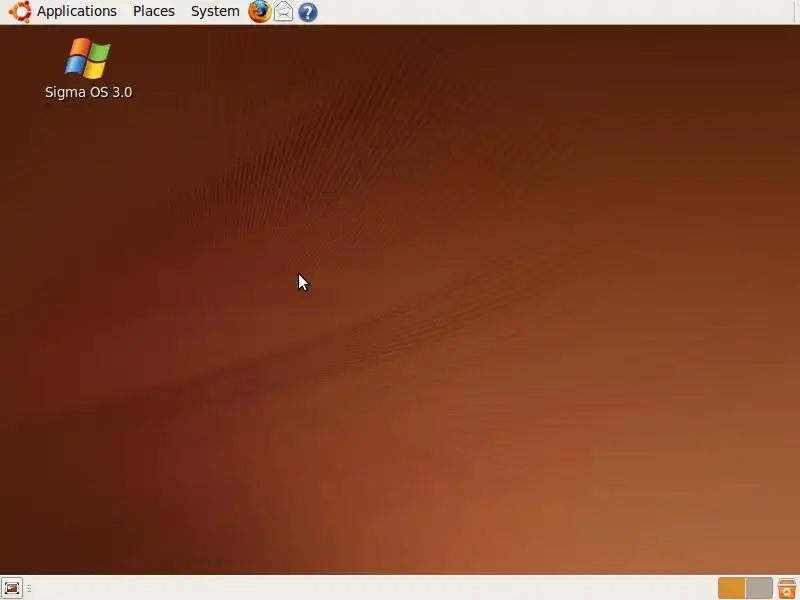Open the Help question-mark launcher
The width and height of the screenshot is (800, 600).
click(308, 12)
